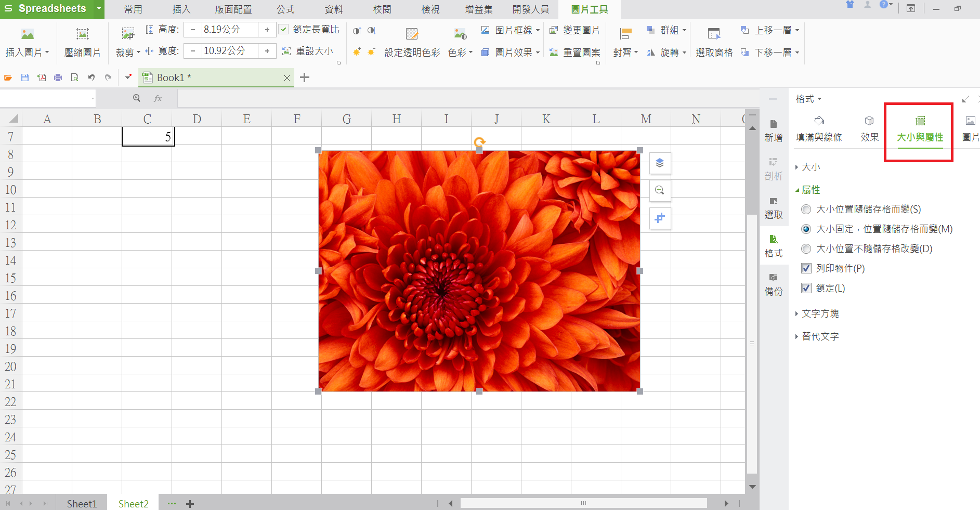Click the decrease brightness sun icon
Image resolution: width=980 pixels, height=510 pixels.
point(371,52)
